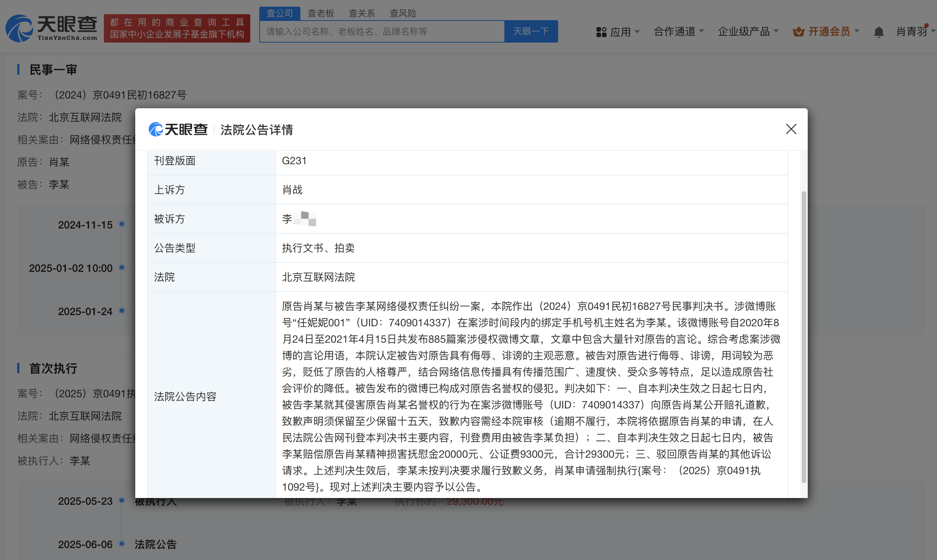Click the red promotional banner
The image size is (937, 560).
coord(177,28)
